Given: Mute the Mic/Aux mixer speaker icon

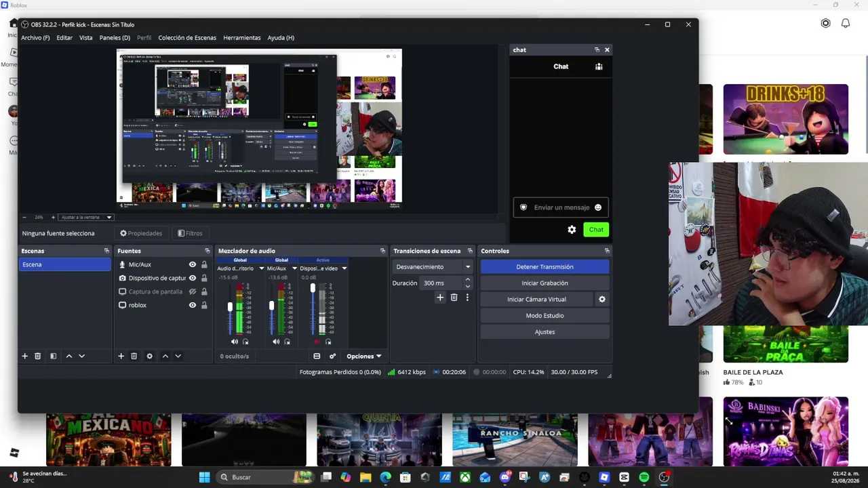Looking at the screenshot, I should pos(275,342).
